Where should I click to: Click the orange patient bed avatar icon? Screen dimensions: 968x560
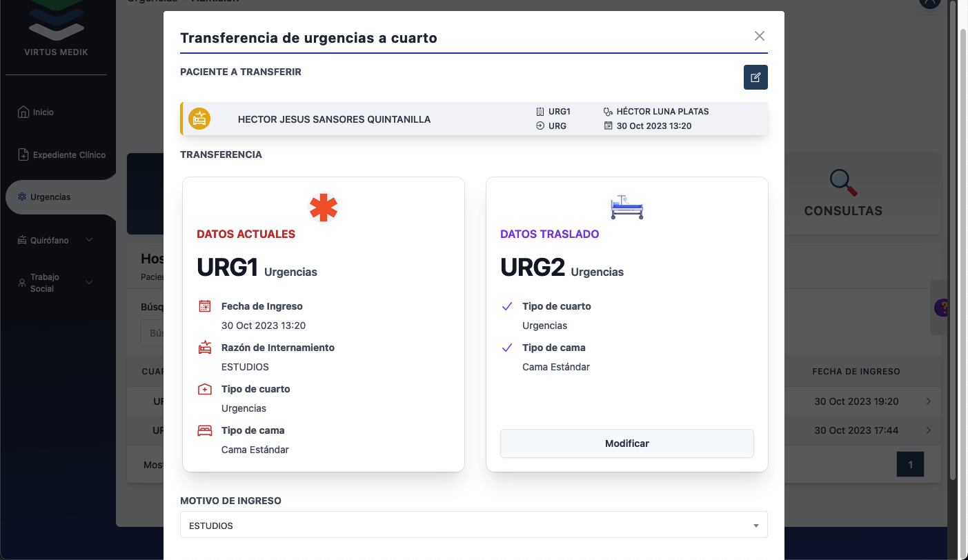tap(199, 119)
